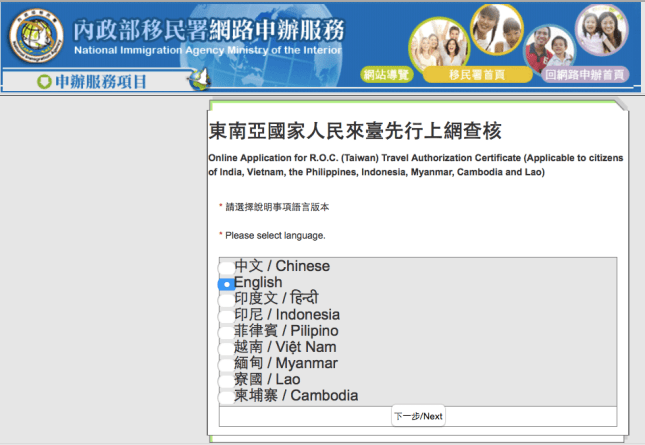The height and width of the screenshot is (445, 645).
Task: Click the National Immigration Agency logo emblem
Action: pyautogui.click(x=36, y=36)
